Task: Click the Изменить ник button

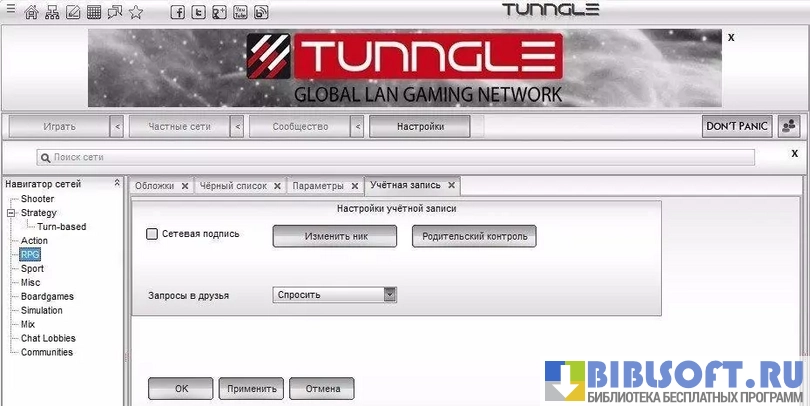Action: 334,236
